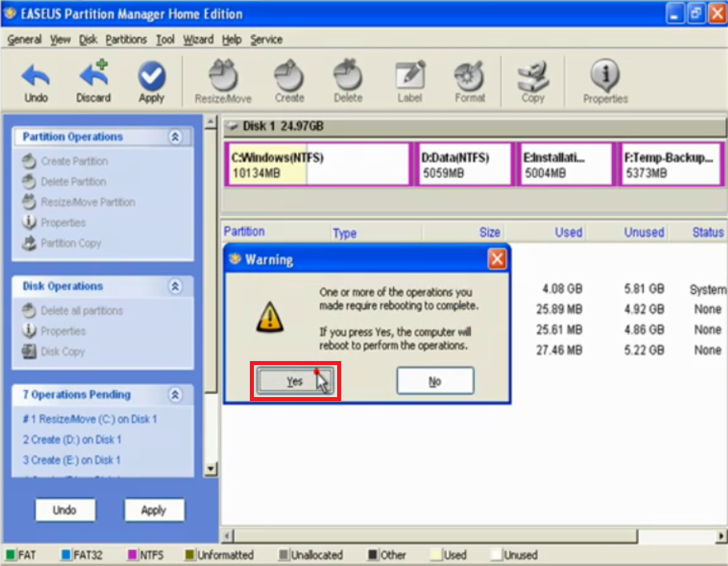Click the horizontal scrollbar left arrow
The height and width of the screenshot is (566, 728).
click(227, 536)
